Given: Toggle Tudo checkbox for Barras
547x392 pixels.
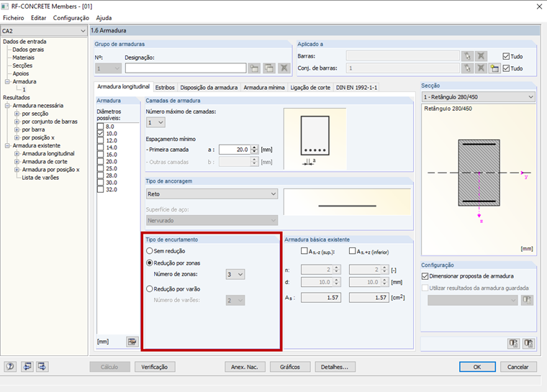Looking at the screenshot, I should click(x=506, y=56).
